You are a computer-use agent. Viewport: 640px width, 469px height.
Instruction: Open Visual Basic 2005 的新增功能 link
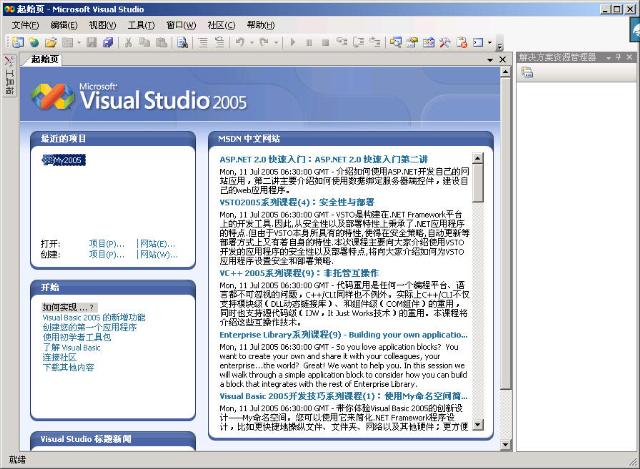(94, 317)
